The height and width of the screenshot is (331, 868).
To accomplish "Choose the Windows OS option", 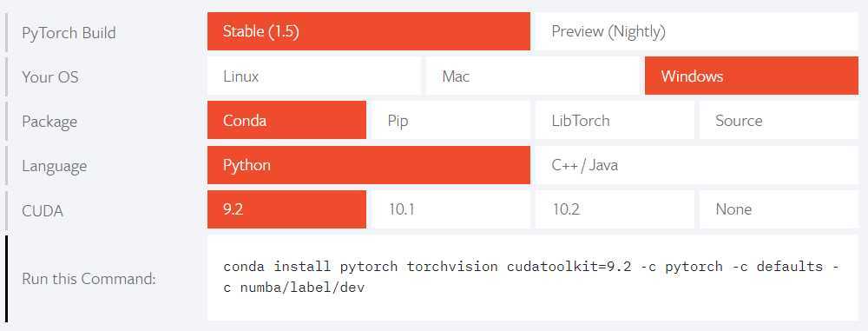I will click(752, 76).
